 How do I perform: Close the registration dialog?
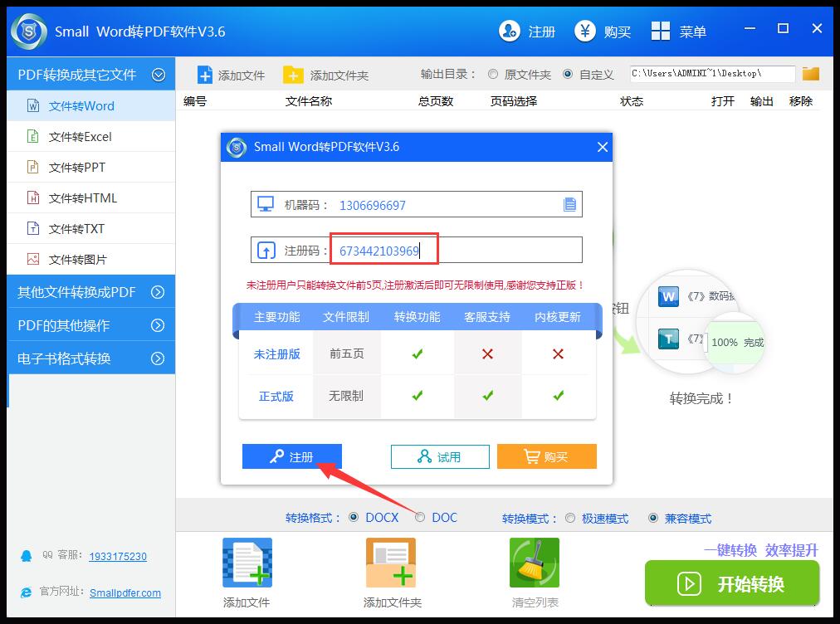click(603, 148)
